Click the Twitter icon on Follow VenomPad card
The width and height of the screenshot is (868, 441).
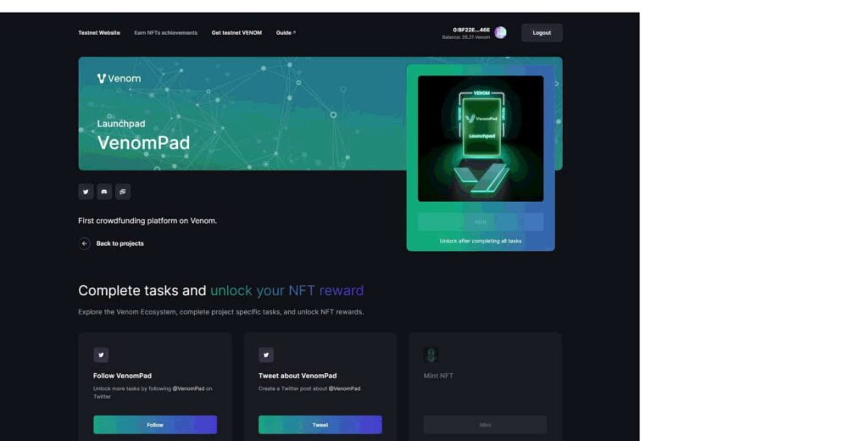pyautogui.click(x=101, y=354)
